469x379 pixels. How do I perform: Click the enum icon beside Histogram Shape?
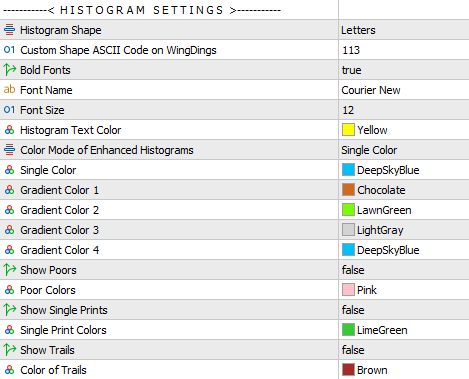coord(9,30)
